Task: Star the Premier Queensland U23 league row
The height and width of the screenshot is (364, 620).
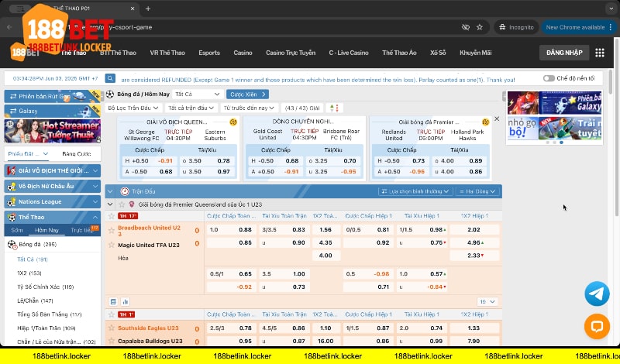Action: pyautogui.click(x=122, y=204)
